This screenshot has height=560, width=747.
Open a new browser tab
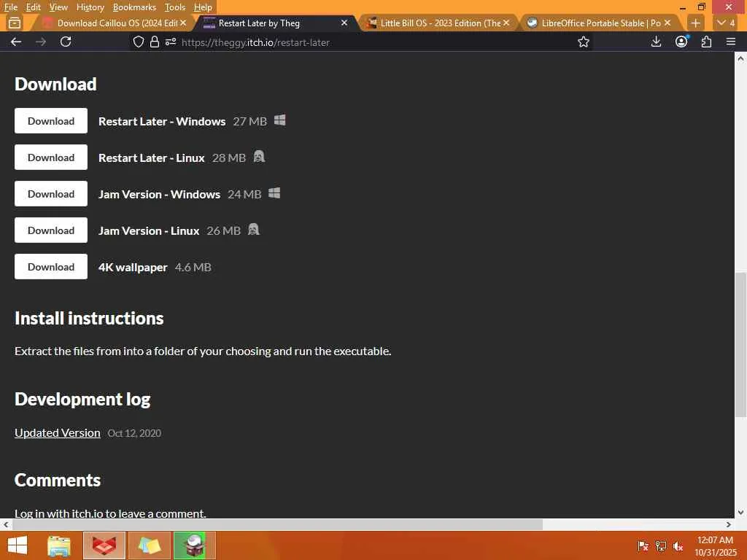point(695,23)
